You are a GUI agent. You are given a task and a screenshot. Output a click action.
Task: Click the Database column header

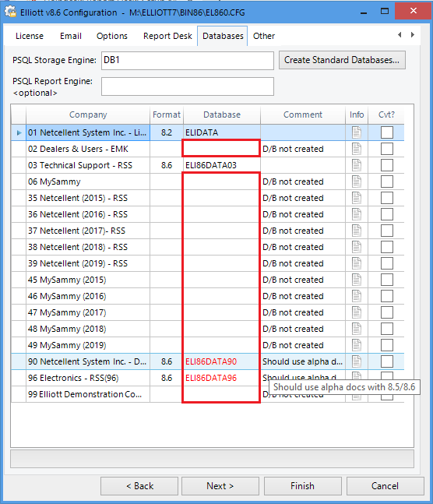point(222,115)
